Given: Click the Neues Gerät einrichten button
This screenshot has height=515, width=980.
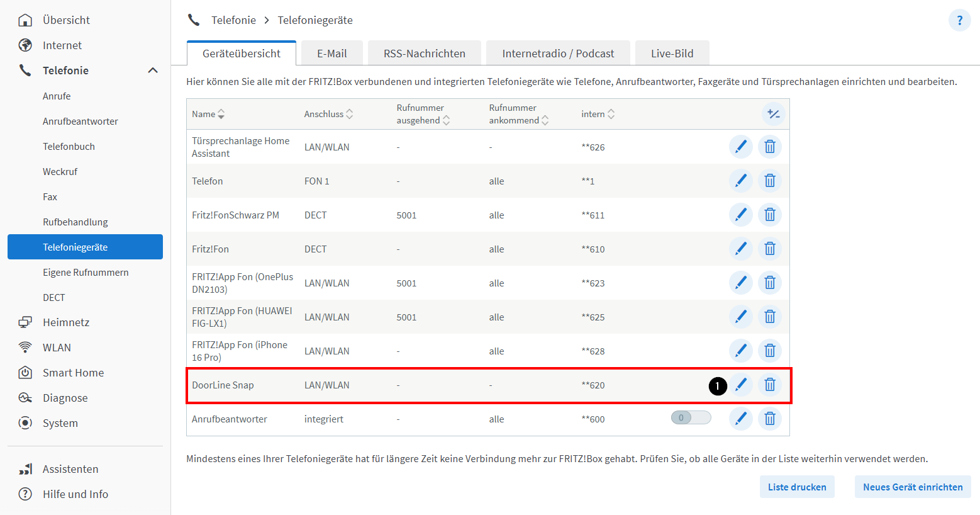Looking at the screenshot, I should pos(912,487).
